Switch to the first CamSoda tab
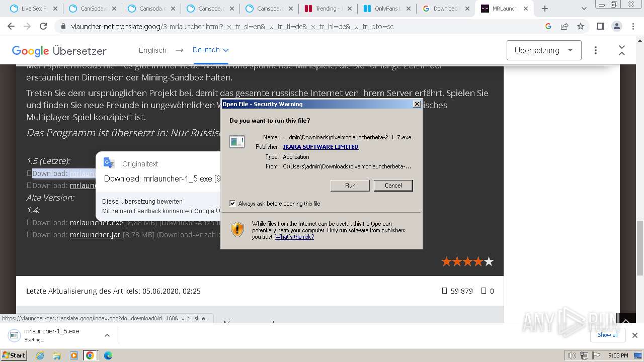 94,9
